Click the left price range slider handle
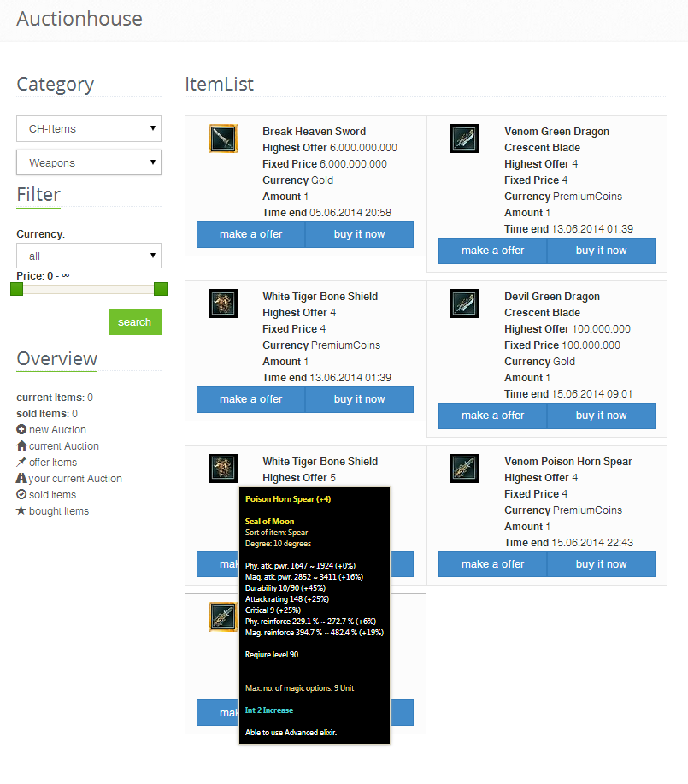 point(16,289)
